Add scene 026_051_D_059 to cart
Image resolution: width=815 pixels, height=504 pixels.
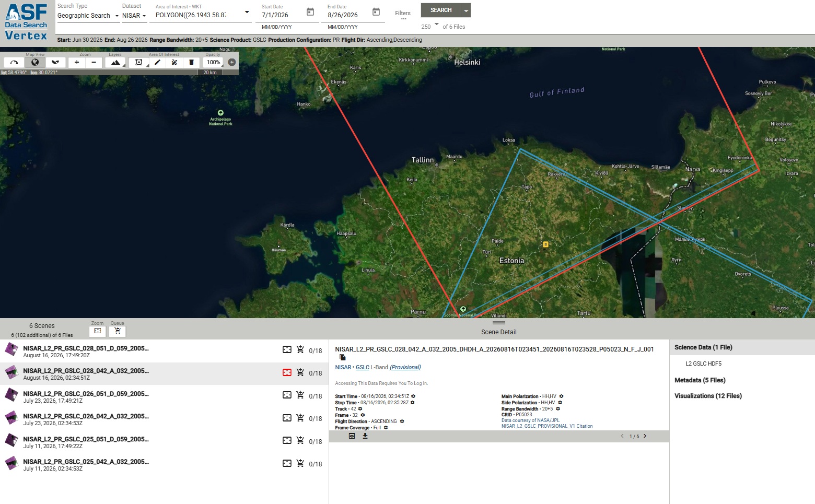coord(300,395)
